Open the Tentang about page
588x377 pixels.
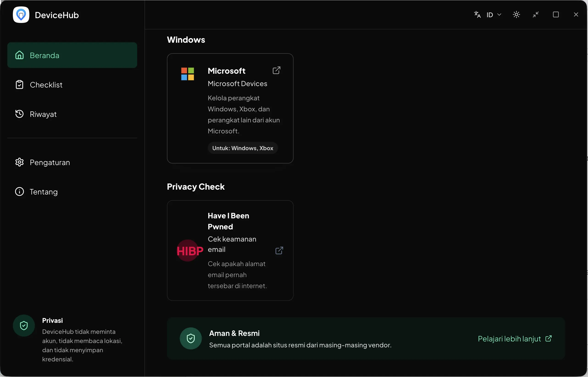[72, 192]
